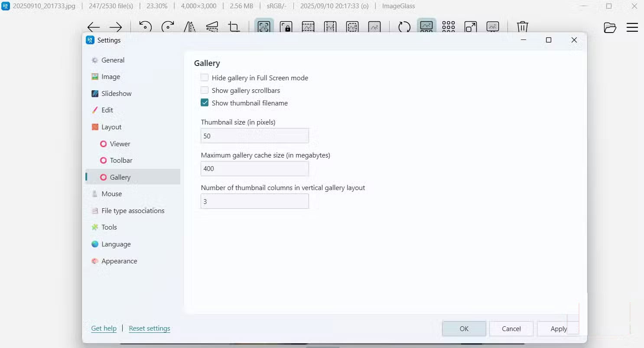Toggle the checkerboard background
Screen dimensions: 644x348
[449, 27]
